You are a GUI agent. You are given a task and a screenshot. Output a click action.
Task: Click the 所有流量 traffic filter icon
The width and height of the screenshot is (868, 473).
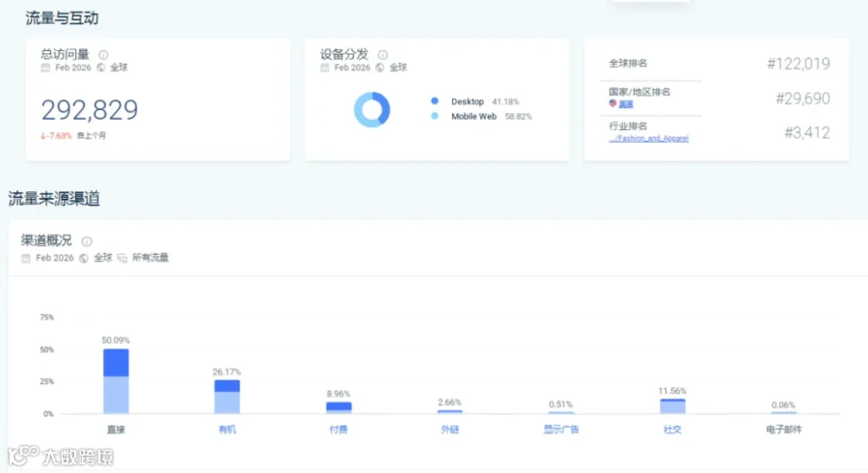(122, 258)
